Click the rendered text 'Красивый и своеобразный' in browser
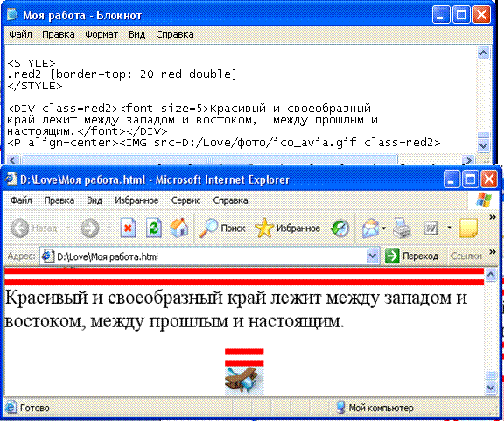Screen dimensions: 504x421 (114, 297)
